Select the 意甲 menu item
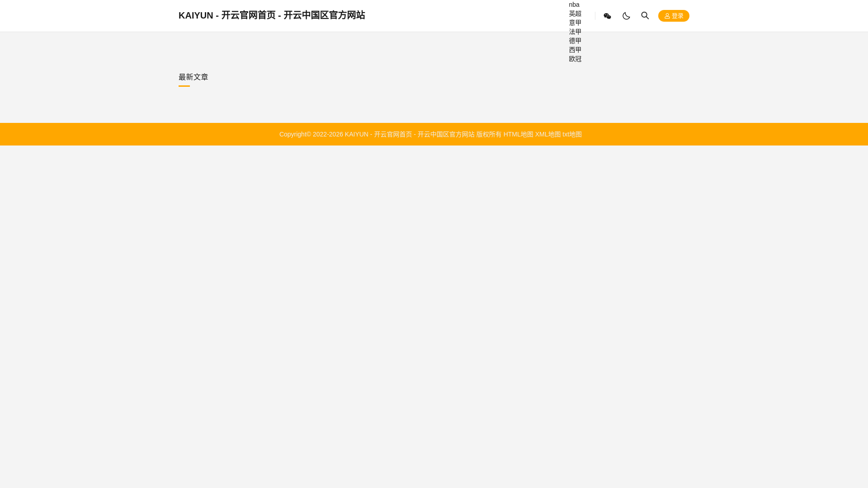This screenshot has height=488, width=868. pos(575,23)
